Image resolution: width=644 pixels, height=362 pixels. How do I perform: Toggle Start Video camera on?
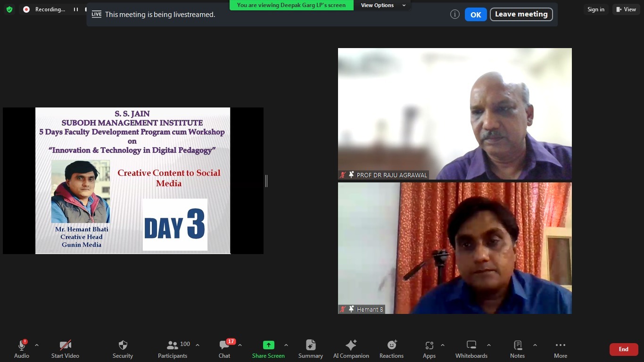[65, 349]
